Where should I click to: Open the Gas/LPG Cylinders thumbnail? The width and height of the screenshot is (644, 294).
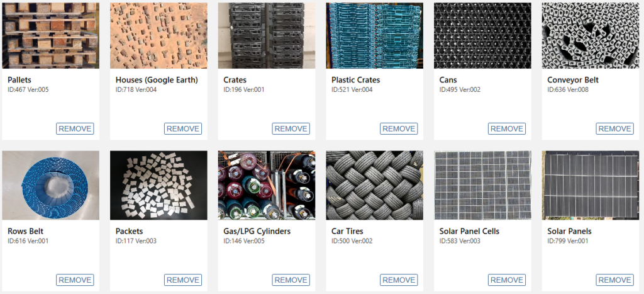click(267, 186)
